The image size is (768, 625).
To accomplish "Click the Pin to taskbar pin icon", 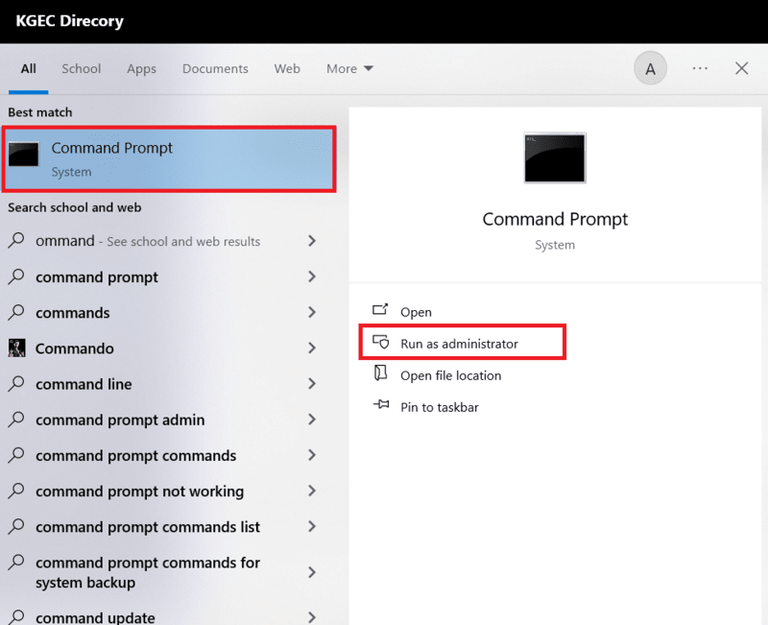I will click(x=380, y=406).
